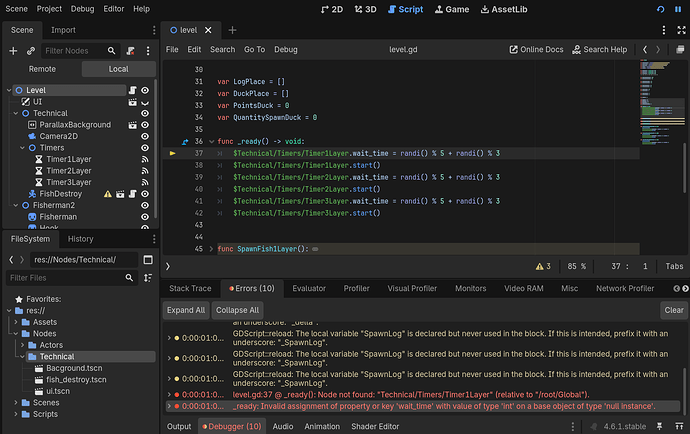Screen dimensions: 690x434
Task: Click the Add Child Node plus icon
Action: pyautogui.click(x=14, y=50)
